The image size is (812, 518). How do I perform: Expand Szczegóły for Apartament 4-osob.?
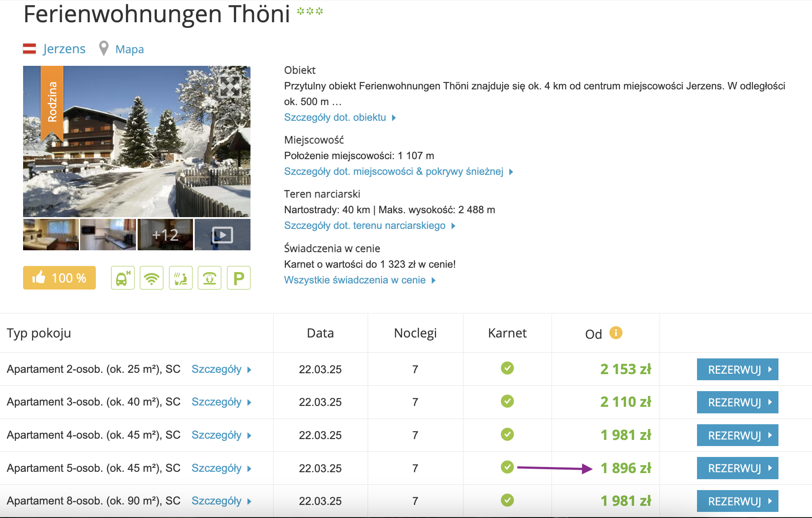(221, 435)
